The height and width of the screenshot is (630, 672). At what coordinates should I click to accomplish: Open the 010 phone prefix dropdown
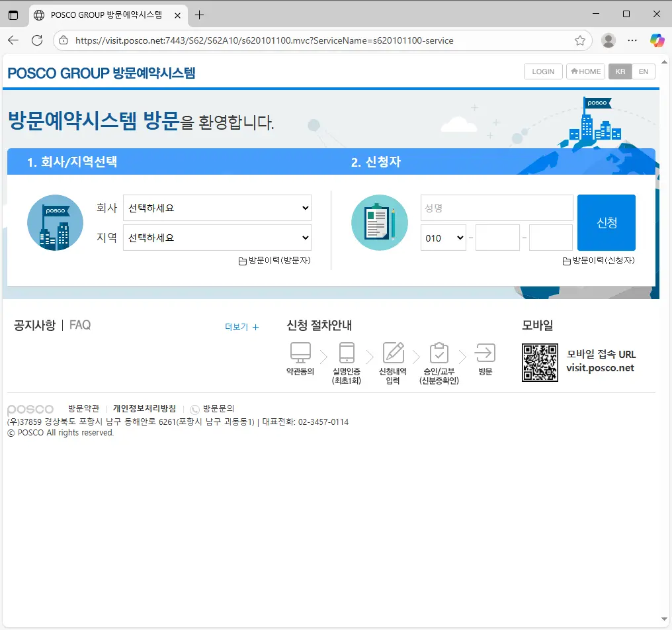point(443,238)
